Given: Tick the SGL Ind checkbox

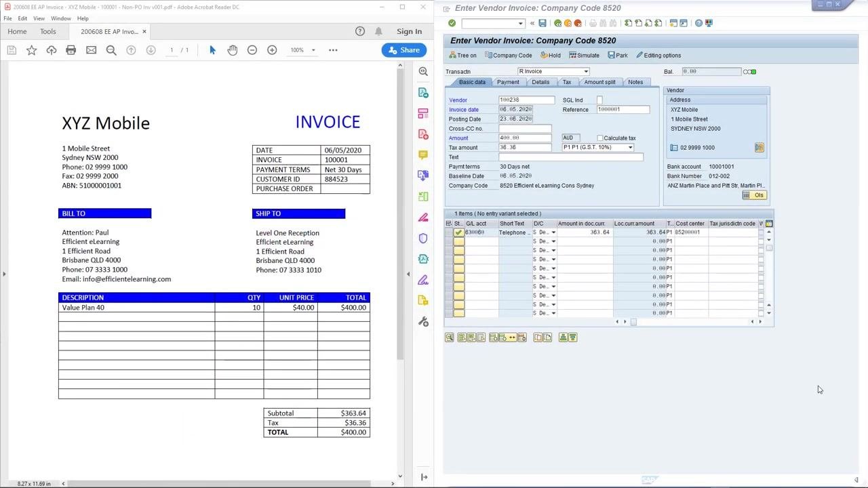Looking at the screenshot, I should (x=599, y=100).
